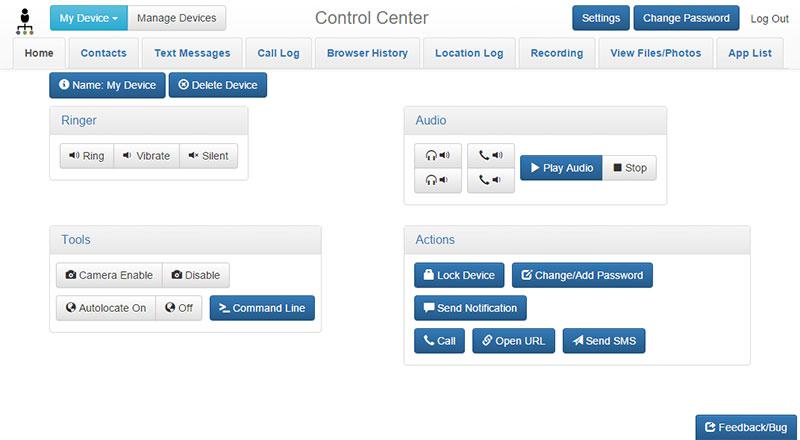Start Play Audio
800x440 pixels.
point(561,168)
